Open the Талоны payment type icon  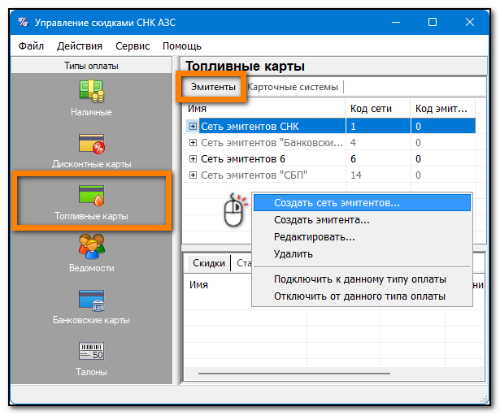click(92, 351)
